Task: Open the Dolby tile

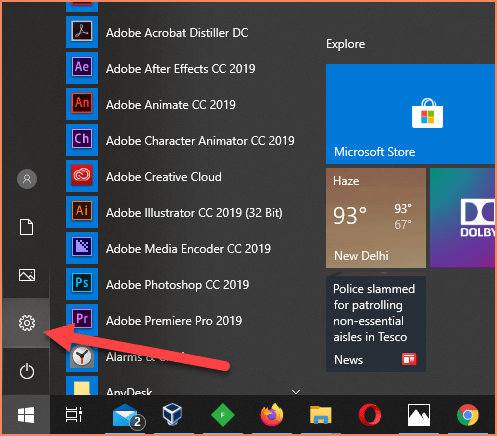Action: click(x=463, y=218)
